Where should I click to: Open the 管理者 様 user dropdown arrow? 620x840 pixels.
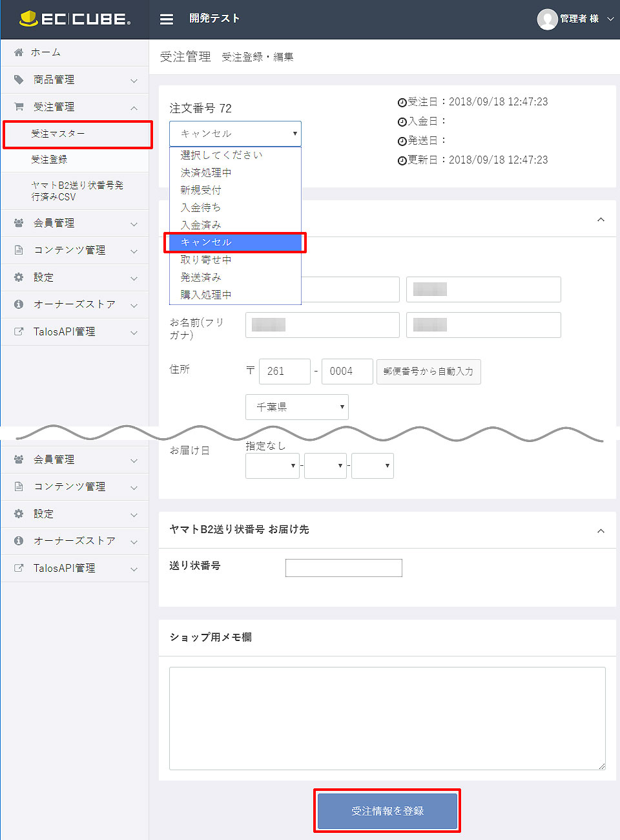tap(610, 19)
